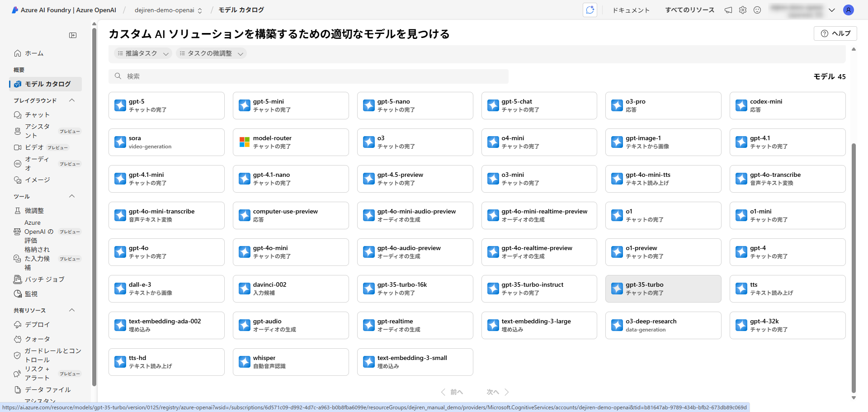Open the gpt-4.5-preview model card

tap(415, 179)
